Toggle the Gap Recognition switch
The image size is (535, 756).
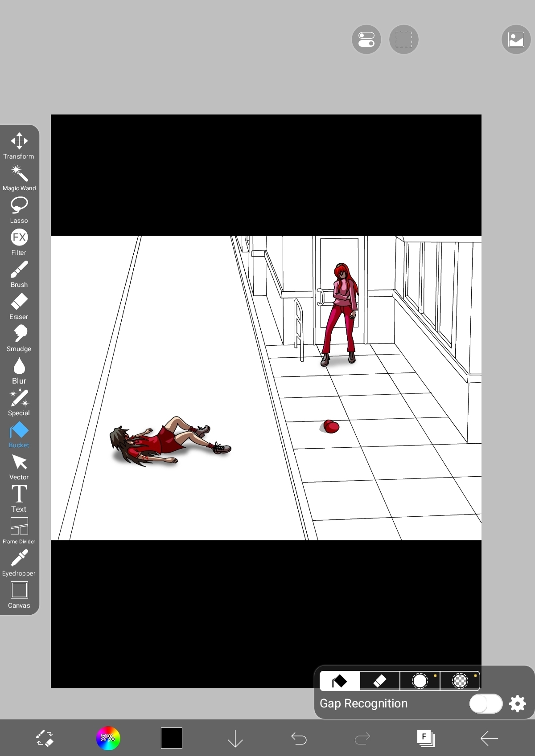coord(486,704)
